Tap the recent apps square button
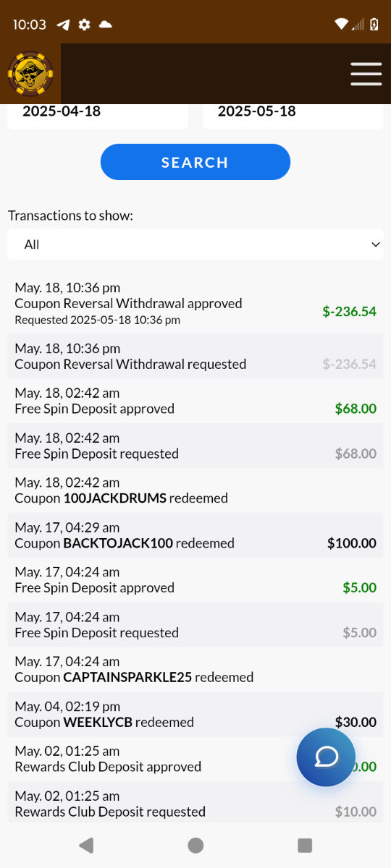Image resolution: width=391 pixels, height=868 pixels. (305, 845)
